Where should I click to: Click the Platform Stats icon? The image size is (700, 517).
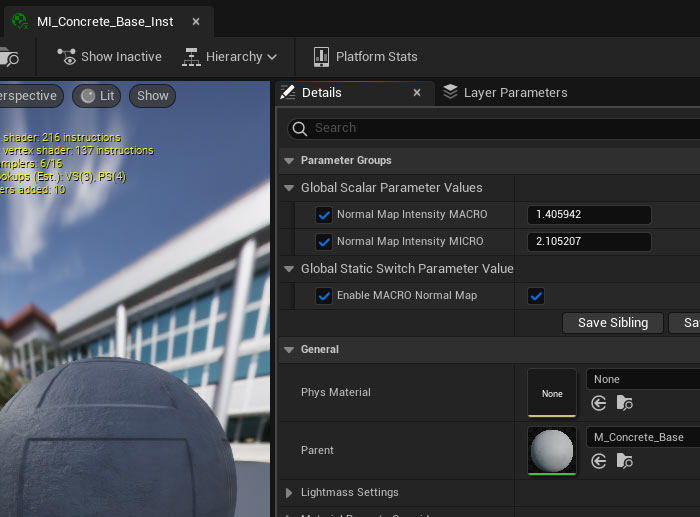(x=321, y=57)
